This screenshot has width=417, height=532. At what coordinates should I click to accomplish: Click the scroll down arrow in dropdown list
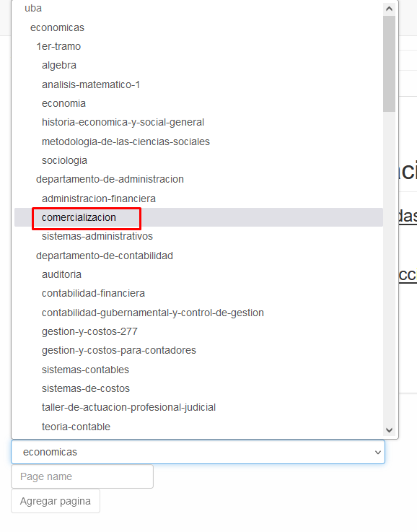[x=389, y=430]
